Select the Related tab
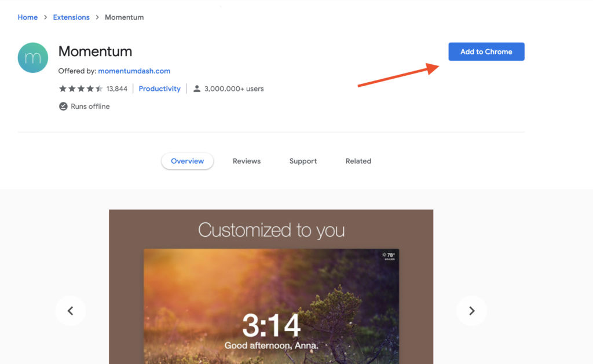 click(358, 161)
